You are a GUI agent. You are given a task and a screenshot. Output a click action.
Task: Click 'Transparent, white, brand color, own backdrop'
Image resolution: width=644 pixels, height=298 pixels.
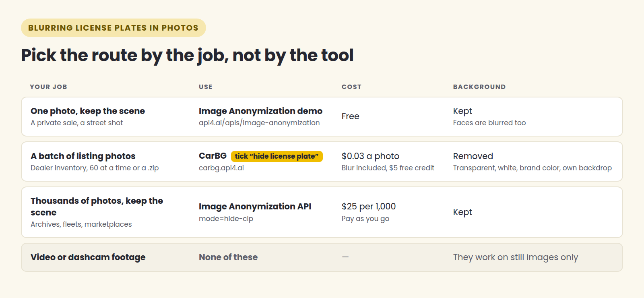pos(533,168)
